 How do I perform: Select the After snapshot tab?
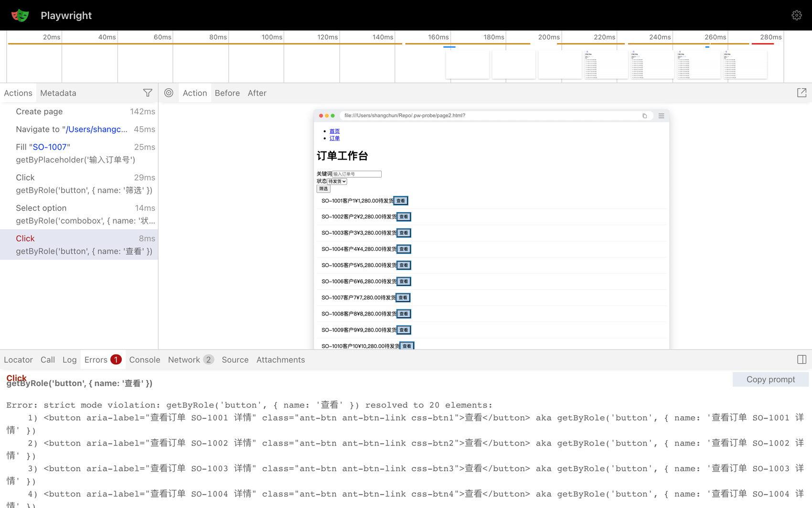click(x=257, y=93)
